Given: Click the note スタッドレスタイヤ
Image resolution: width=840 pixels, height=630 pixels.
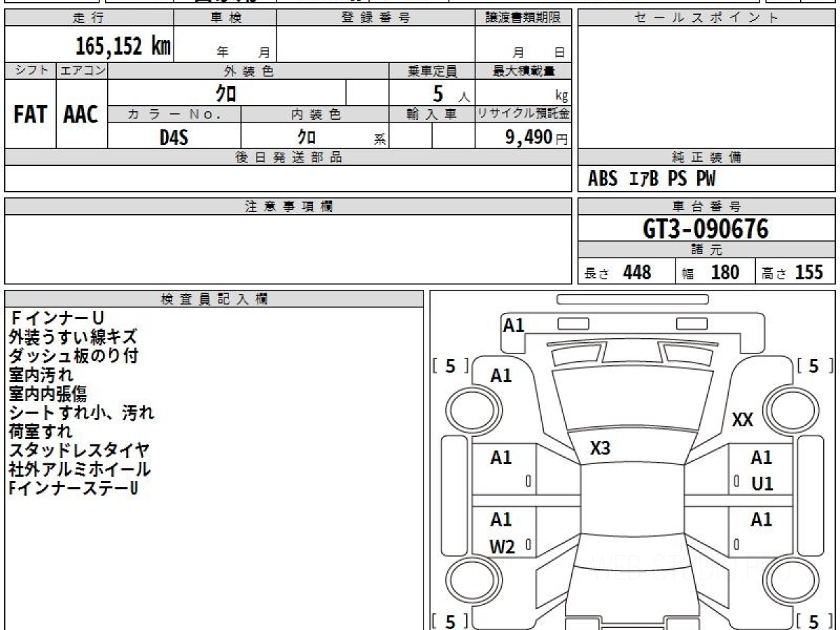Looking at the screenshot, I should click(x=78, y=451).
